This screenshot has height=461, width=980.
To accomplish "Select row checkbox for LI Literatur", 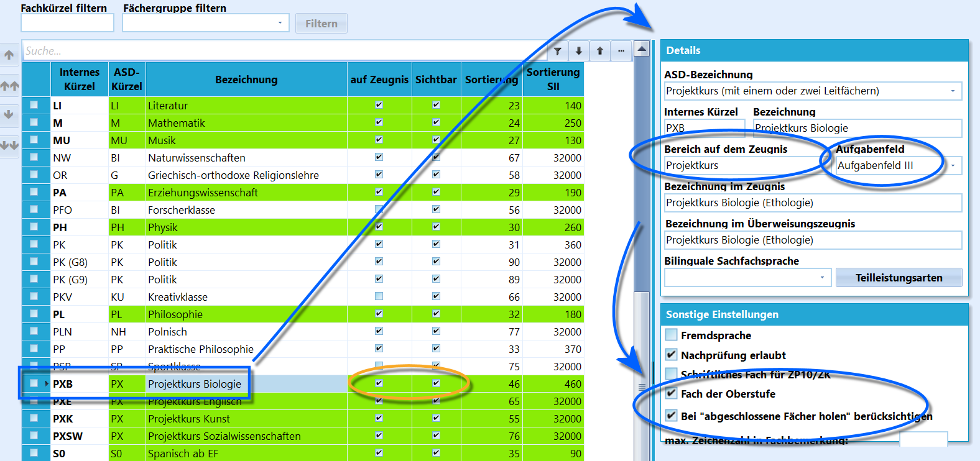I will (x=34, y=105).
